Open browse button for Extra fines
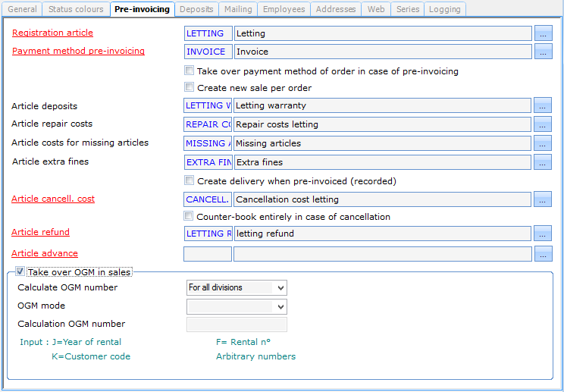 pyautogui.click(x=543, y=162)
